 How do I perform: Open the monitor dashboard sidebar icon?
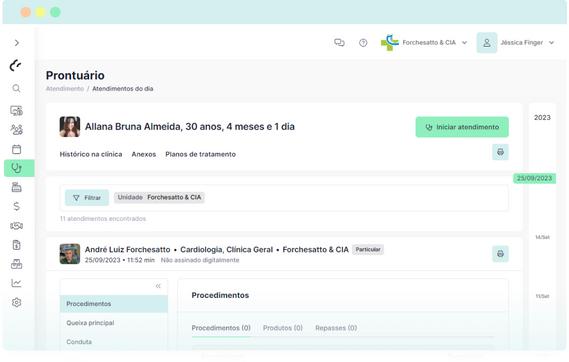click(16, 111)
